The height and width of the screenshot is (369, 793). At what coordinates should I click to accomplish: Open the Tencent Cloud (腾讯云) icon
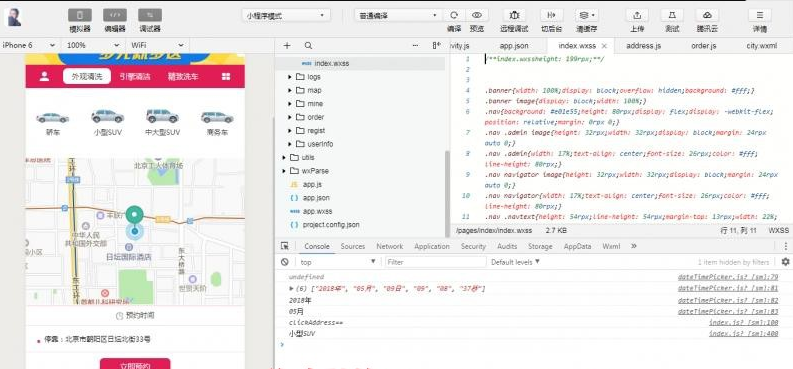coord(707,15)
